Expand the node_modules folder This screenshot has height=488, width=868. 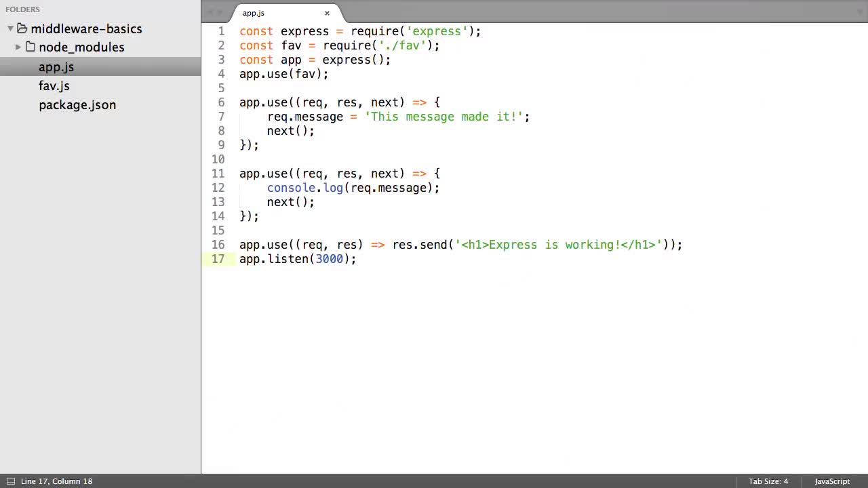click(x=18, y=47)
